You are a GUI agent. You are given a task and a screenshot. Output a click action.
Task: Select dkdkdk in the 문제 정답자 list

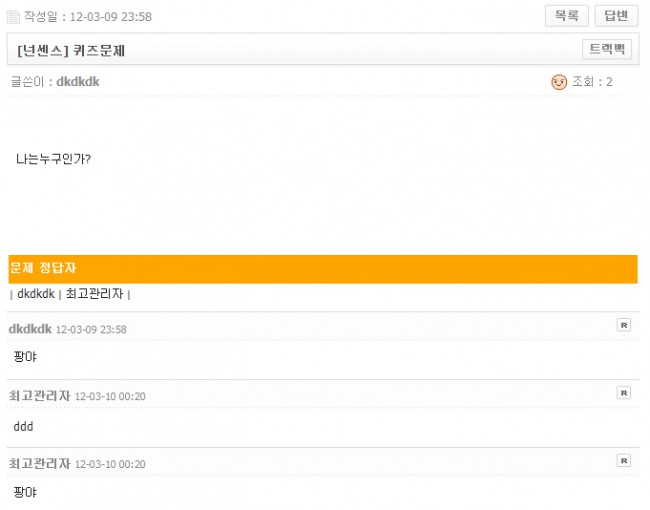click(35, 294)
